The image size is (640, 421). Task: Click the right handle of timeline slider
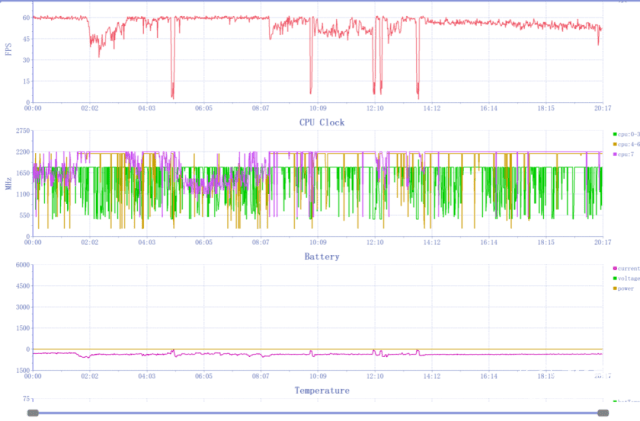point(603,412)
